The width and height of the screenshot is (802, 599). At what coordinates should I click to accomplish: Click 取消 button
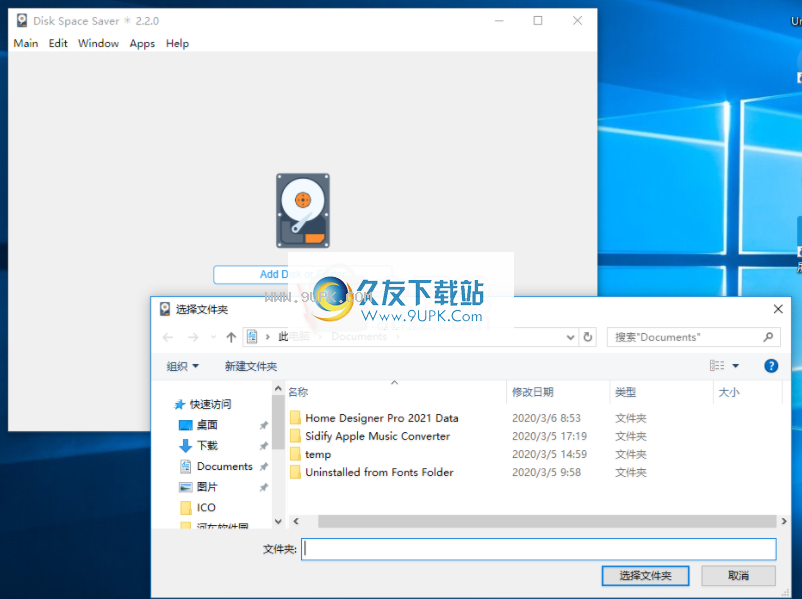738,575
